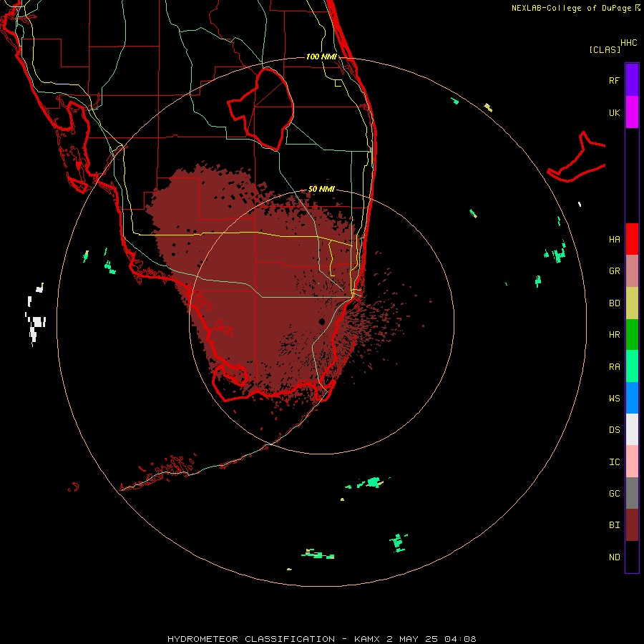644x644 pixels.
Task: Click the 'RF' legend label
Action: point(614,81)
